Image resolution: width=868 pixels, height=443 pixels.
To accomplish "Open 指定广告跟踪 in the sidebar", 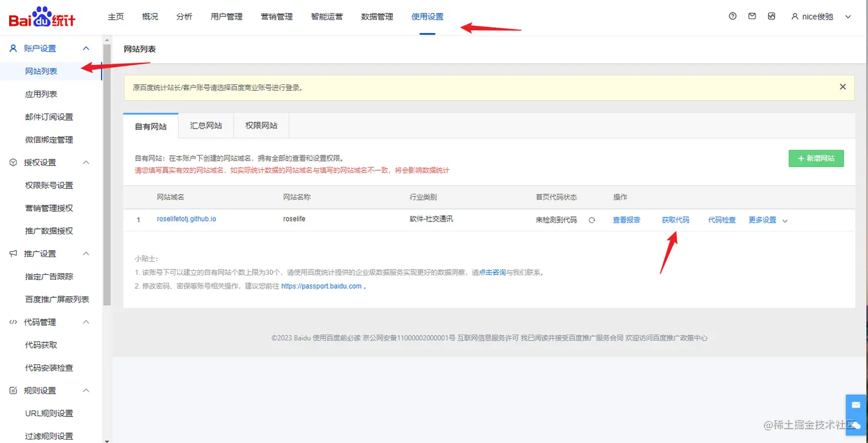I will point(49,277).
